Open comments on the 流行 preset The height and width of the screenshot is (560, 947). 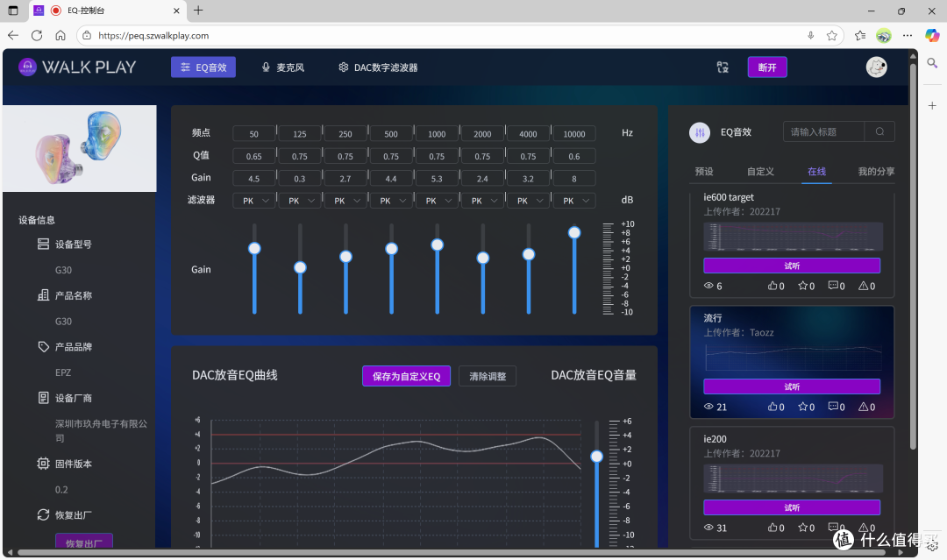coord(833,407)
